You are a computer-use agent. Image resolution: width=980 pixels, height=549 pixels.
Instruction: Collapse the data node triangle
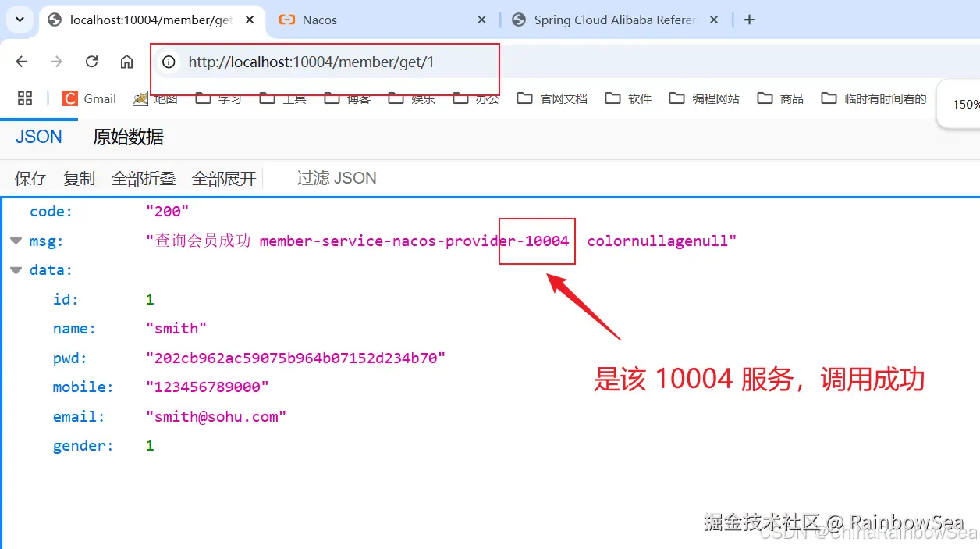pyautogui.click(x=16, y=269)
